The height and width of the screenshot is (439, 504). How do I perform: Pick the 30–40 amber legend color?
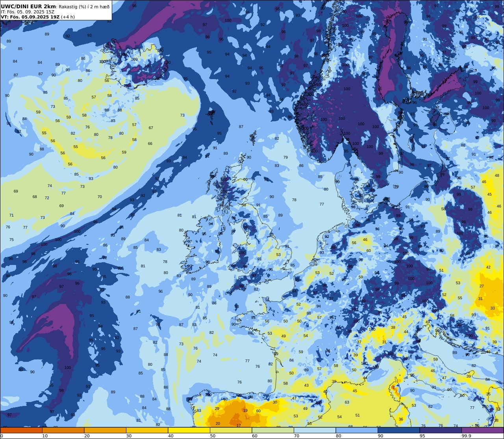(x=147, y=430)
